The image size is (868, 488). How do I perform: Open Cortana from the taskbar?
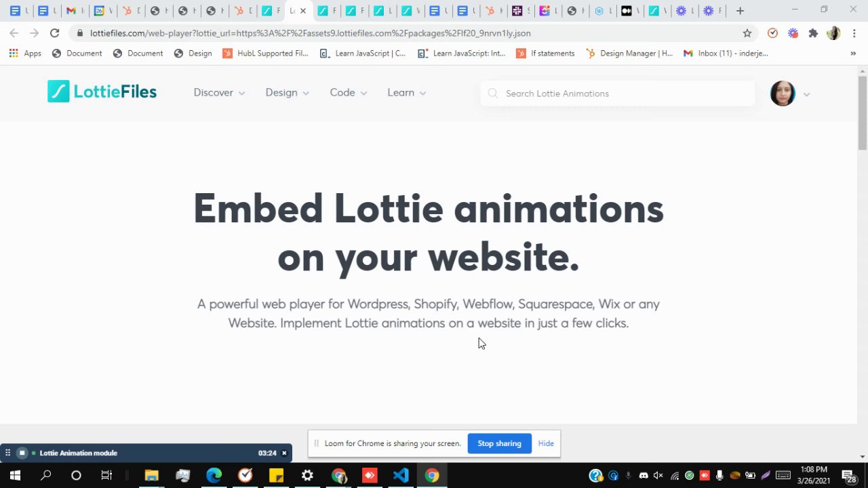(x=76, y=475)
